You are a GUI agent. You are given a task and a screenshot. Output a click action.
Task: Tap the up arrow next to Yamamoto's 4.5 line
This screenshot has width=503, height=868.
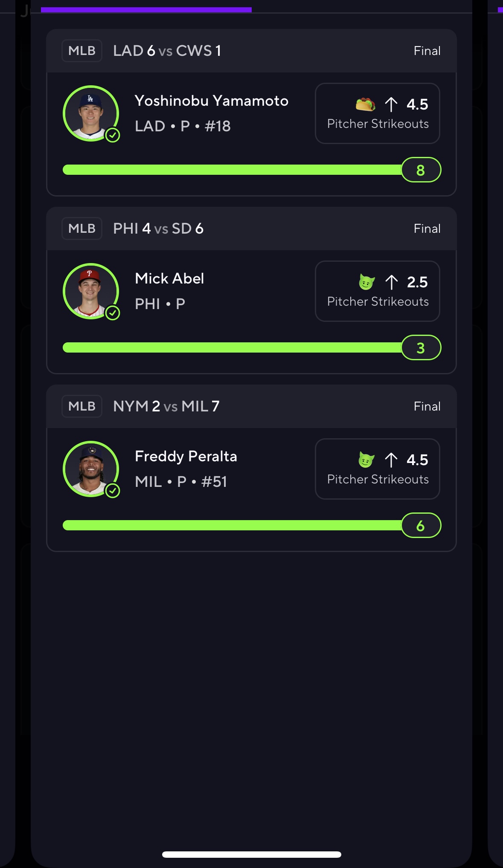click(391, 104)
